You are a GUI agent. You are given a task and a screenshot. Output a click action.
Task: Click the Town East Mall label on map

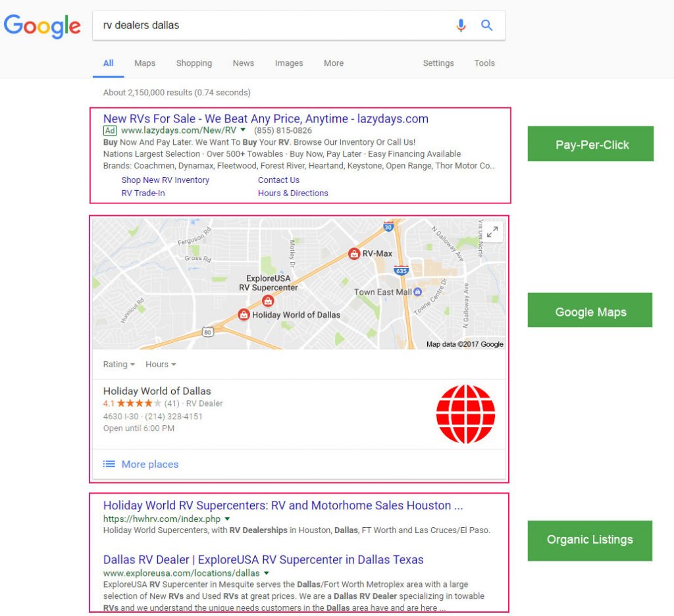[382, 292]
